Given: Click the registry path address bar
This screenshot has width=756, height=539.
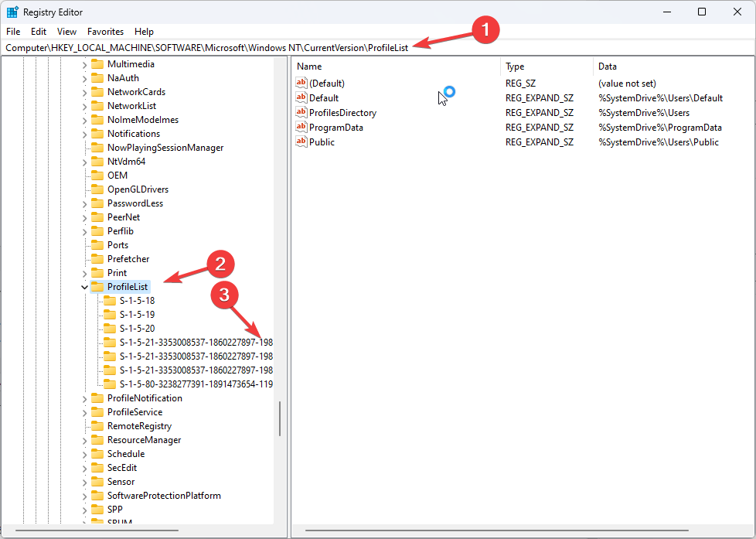Looking at the screenshot, I should click(x=378, y=48).
